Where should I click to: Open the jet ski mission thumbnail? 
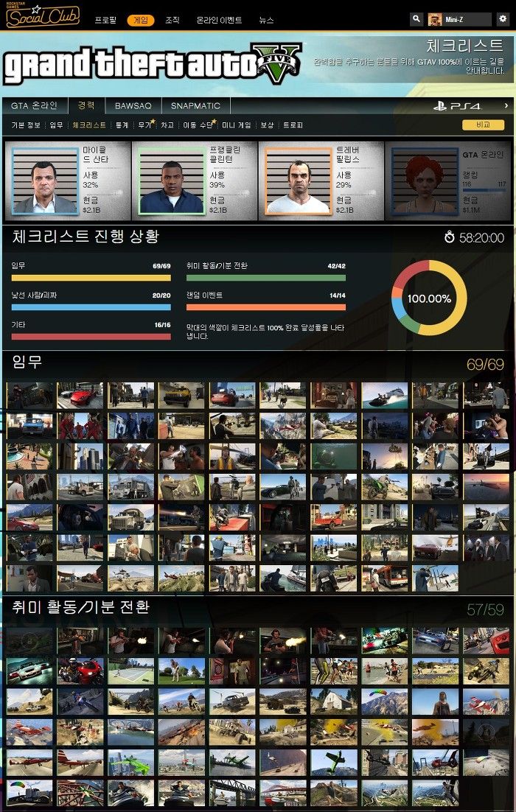pyautogui.click(x=384, y=396)
